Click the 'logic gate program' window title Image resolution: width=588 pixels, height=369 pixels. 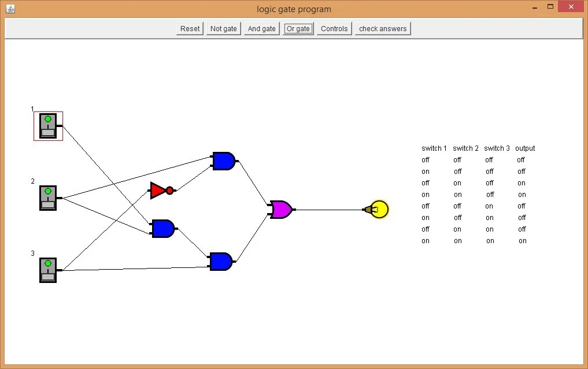pyautogui.click(x=294, y=9)
